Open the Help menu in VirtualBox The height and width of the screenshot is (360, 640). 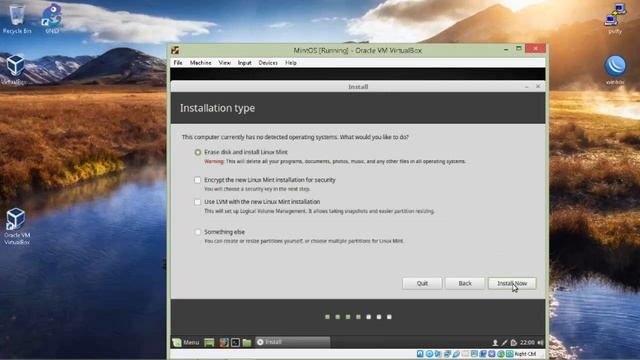coord(291,63)
